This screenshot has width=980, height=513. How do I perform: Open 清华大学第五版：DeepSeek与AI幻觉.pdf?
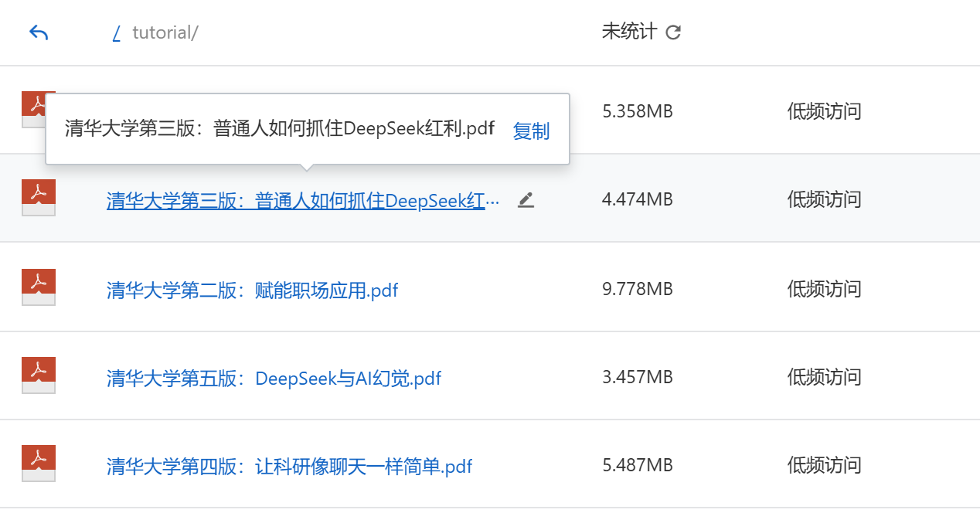click(274, 379)
